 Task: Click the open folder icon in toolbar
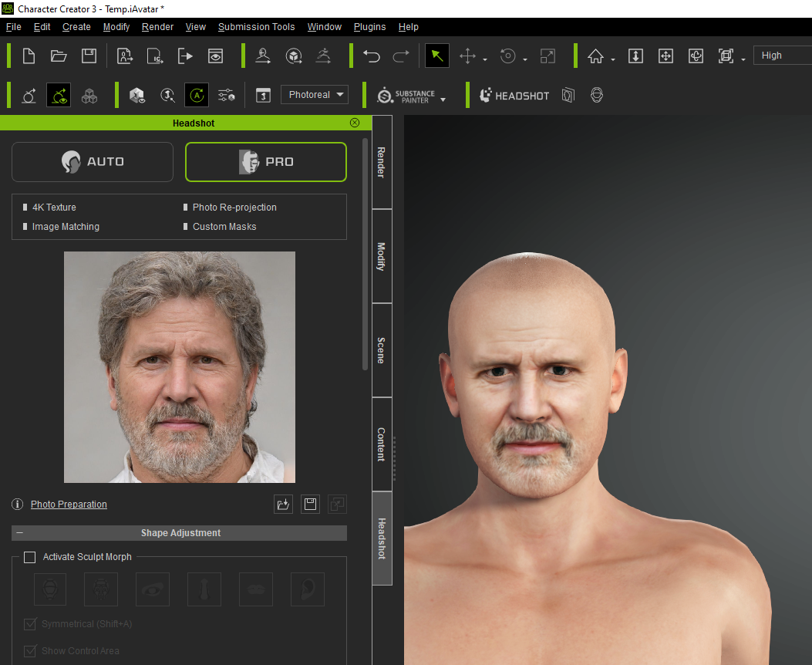click(x=59, y=56)
